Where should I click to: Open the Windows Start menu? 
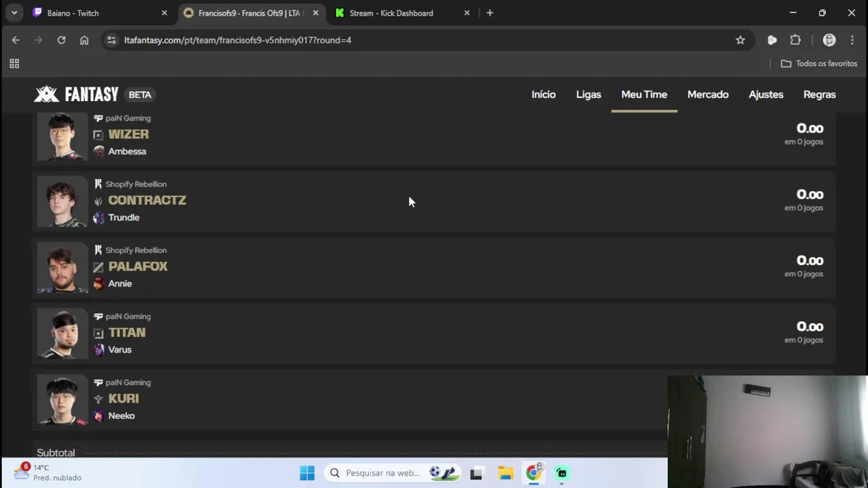pos(307,473)
